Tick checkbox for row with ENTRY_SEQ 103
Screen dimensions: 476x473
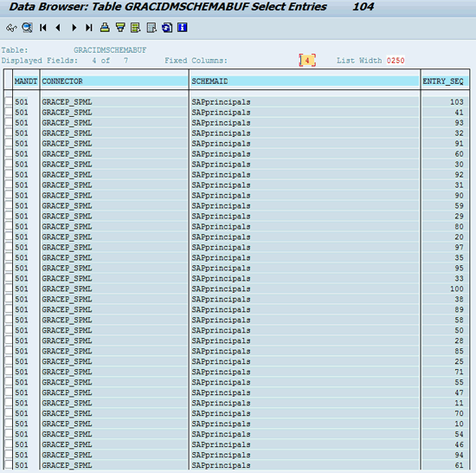pyautogui.click(x=9, y=101)
